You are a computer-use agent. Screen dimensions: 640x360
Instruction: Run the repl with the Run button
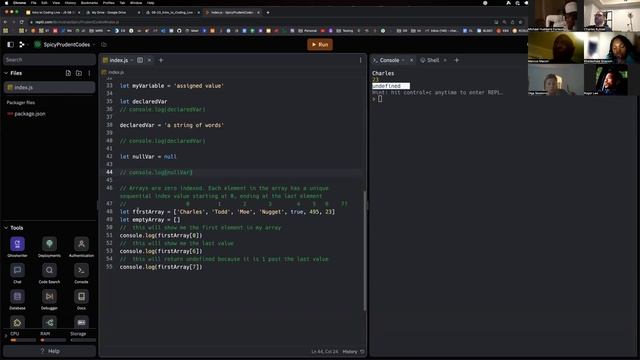pos(320,44)
